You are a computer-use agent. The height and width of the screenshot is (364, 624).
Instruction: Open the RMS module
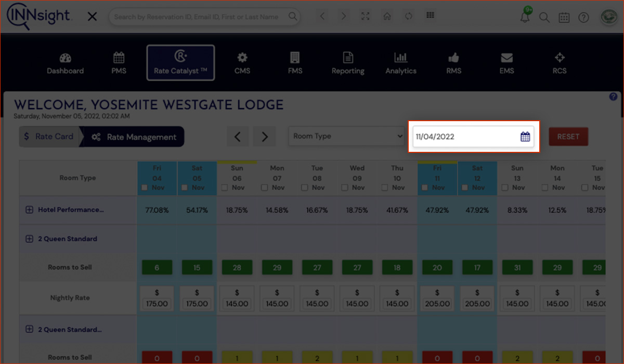pyautogui.click(x=453, y=63)
